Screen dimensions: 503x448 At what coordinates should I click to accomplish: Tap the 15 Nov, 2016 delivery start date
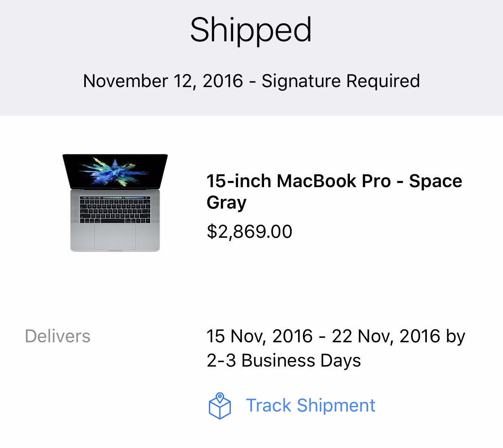point(260,336)
